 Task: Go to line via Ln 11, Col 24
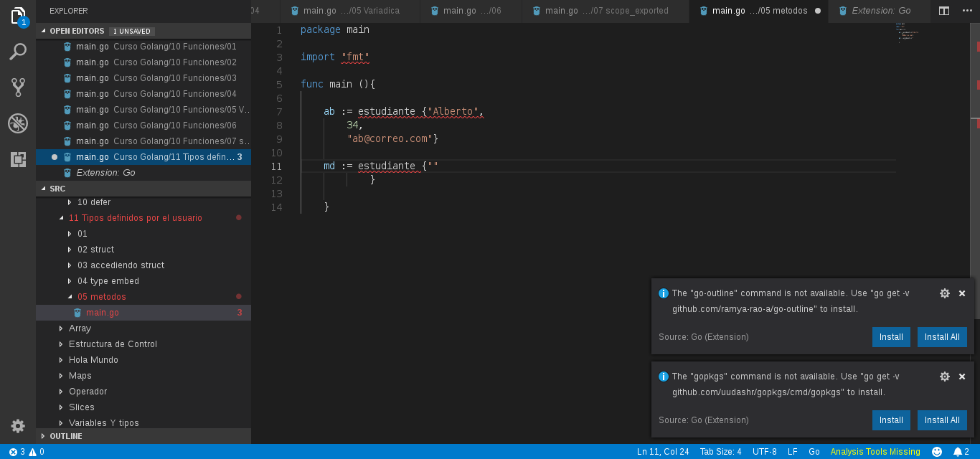point(663,452)
